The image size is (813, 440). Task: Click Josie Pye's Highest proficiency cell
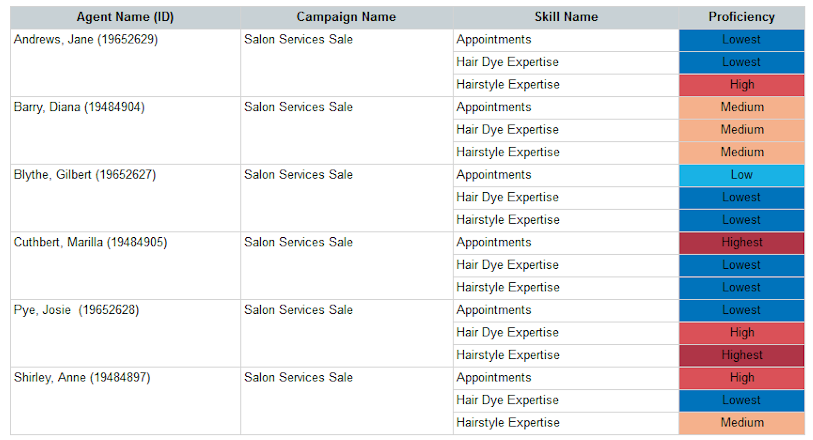click(x=742, y=356)
